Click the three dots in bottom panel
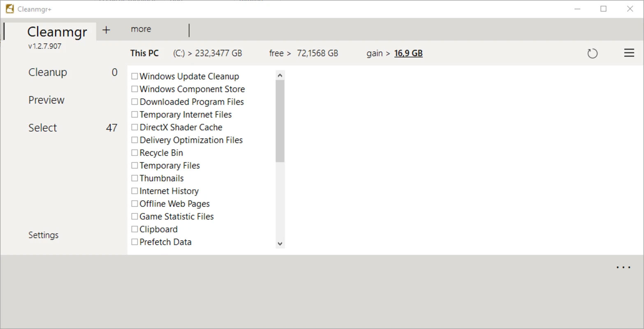Viewport: 644px width, 329px height. pyautogui.click(x=623, y=268)
